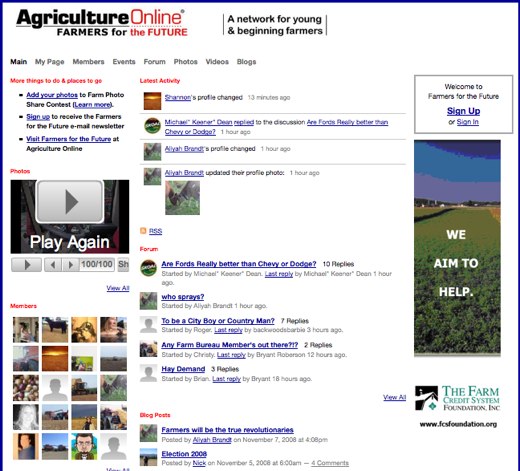Go to previous slide with left arrow
520x471 pixels.
tap(53, 265)
